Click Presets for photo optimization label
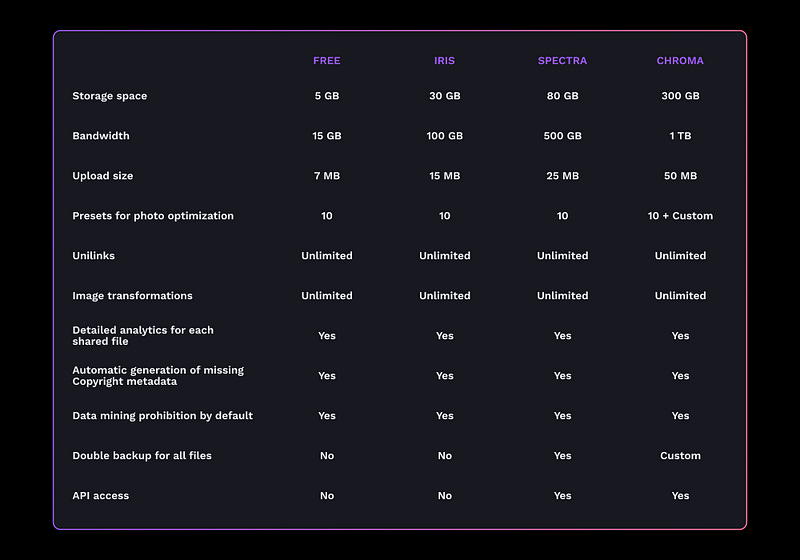Screen dimensions: 800x560 tap(153, 216)
